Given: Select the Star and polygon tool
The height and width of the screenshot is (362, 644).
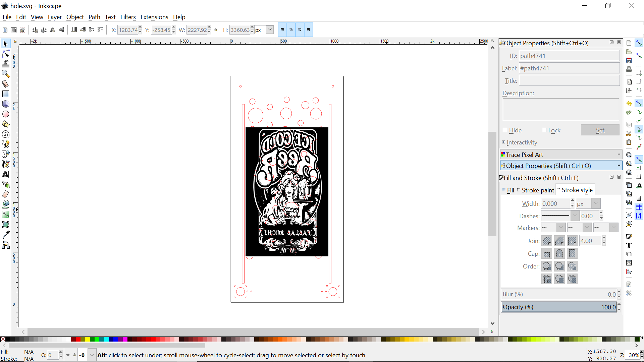Looking at the screenshot, I should click(6, 124).
